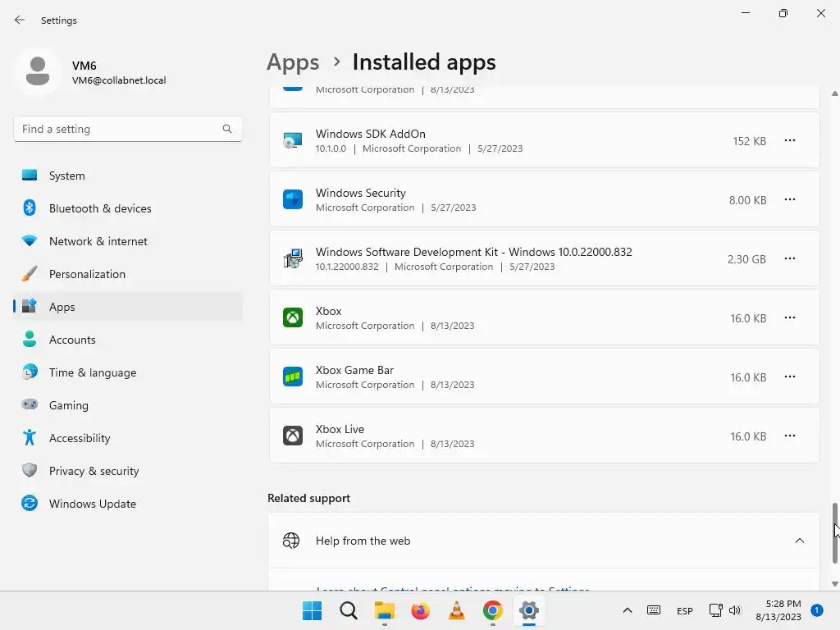Click the Apps breadcrumb link

[x=293, y=62]
